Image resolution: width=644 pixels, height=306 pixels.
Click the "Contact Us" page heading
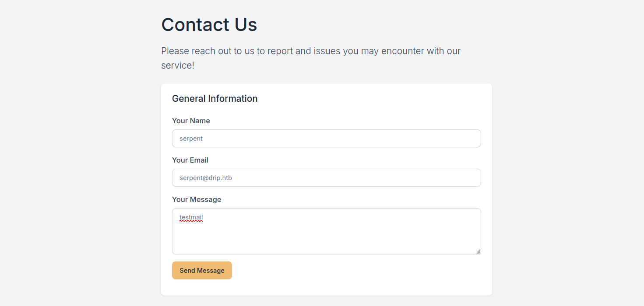(209, 24)
